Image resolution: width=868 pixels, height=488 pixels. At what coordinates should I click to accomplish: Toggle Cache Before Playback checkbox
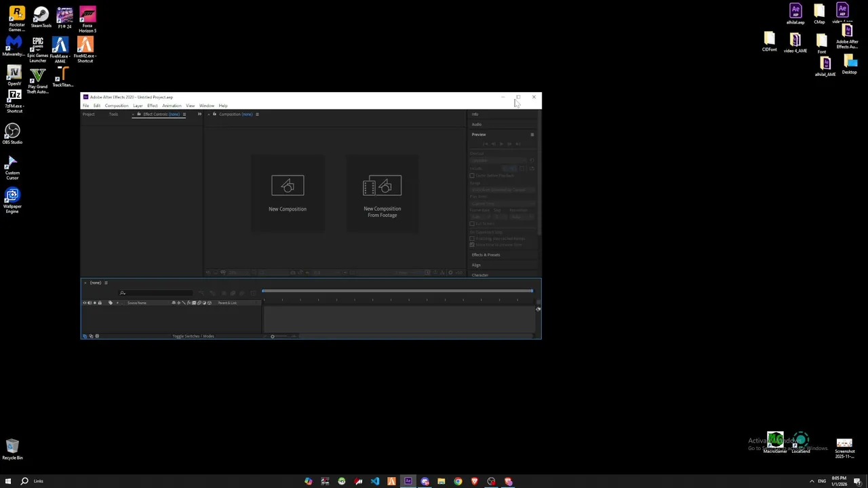coord(472,176)
